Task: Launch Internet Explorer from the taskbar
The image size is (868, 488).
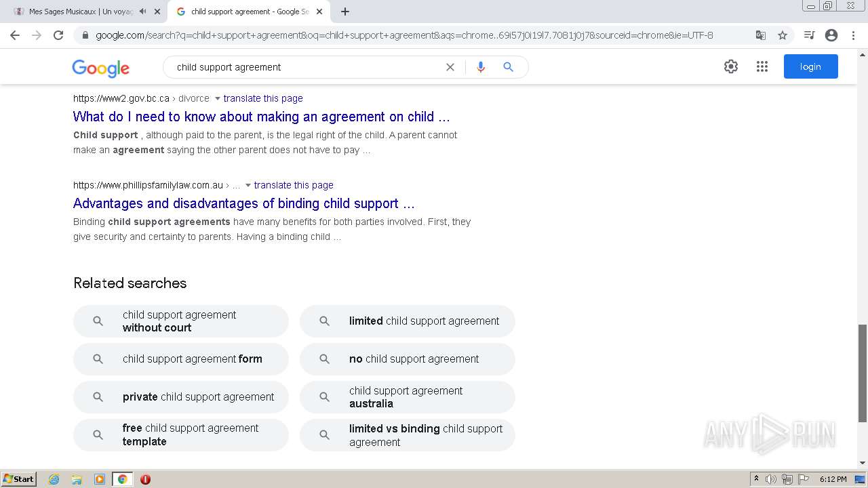Action: pyautogui.click(x=54, y=479)
